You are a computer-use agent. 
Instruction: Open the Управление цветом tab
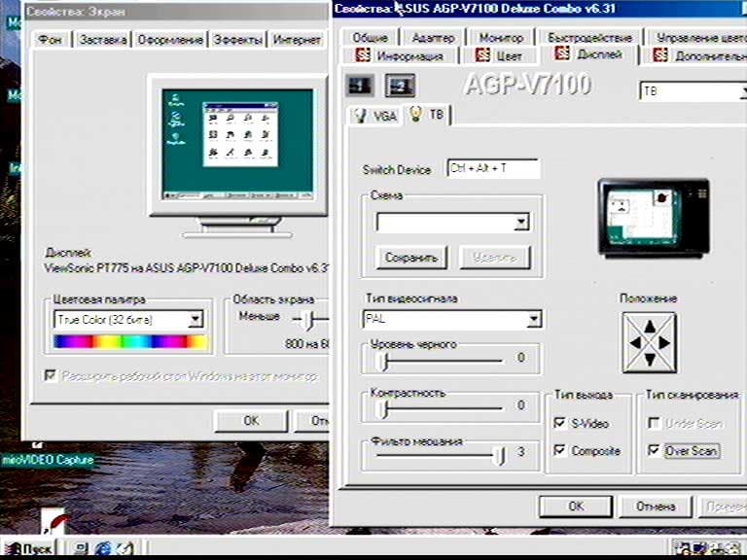[696, 38]
